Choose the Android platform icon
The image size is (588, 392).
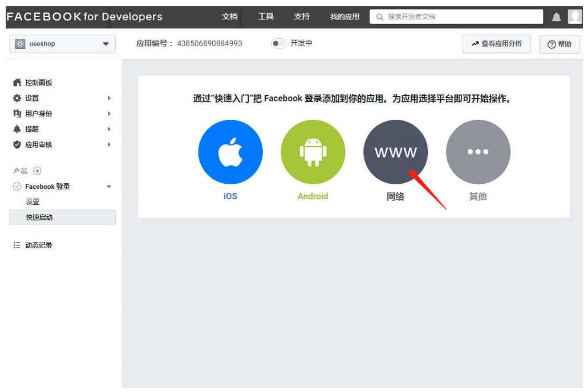(x=313, y=152)
